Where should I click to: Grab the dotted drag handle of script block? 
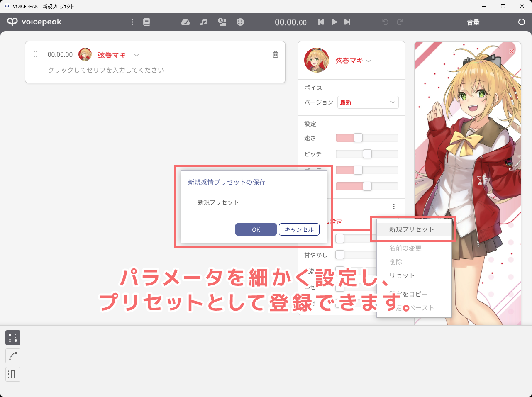pos(35,54)
